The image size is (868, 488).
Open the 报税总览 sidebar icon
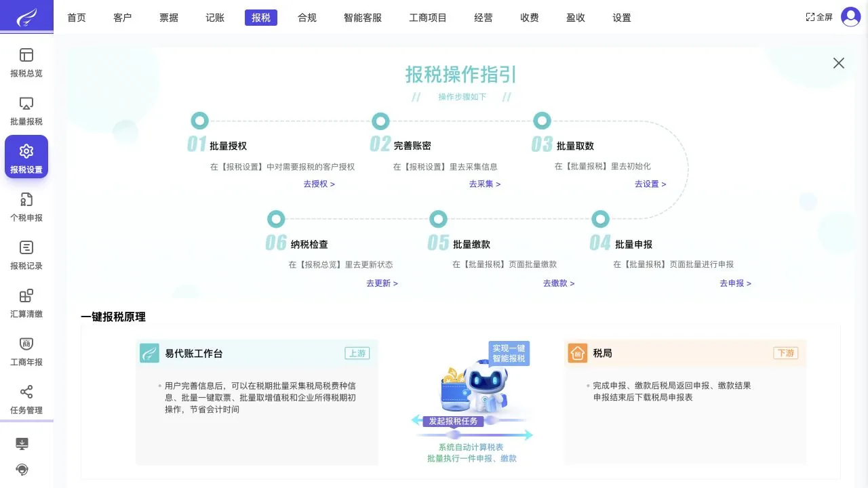pos(26,55)
